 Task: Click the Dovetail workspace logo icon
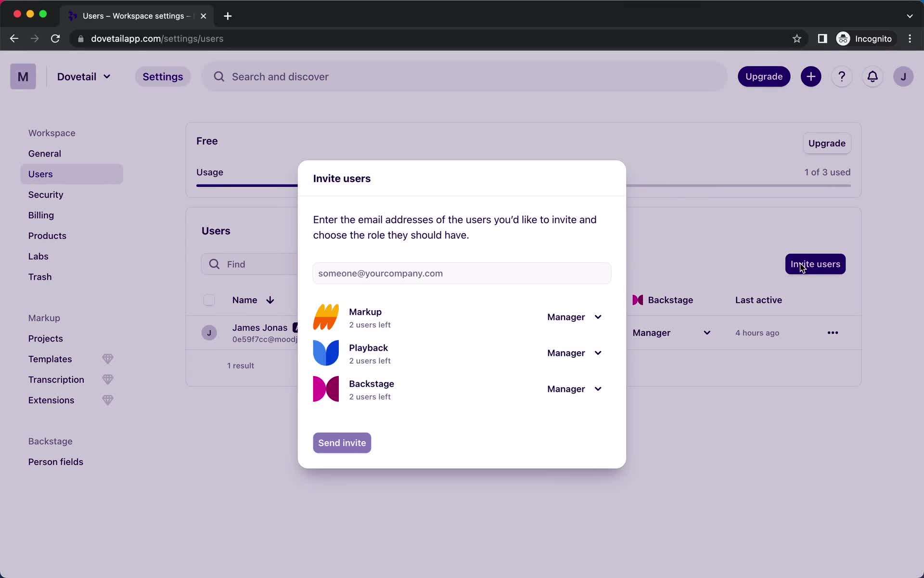tap(23, 76)
